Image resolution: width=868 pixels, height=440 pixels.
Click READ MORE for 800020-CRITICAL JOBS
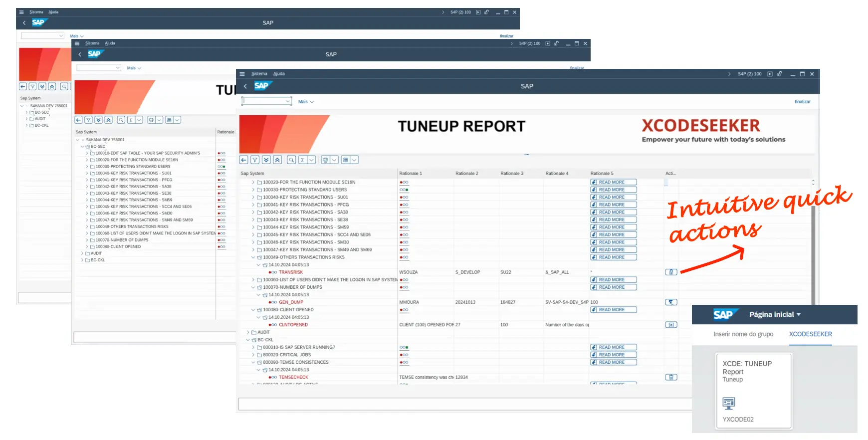tap(614, 355)
